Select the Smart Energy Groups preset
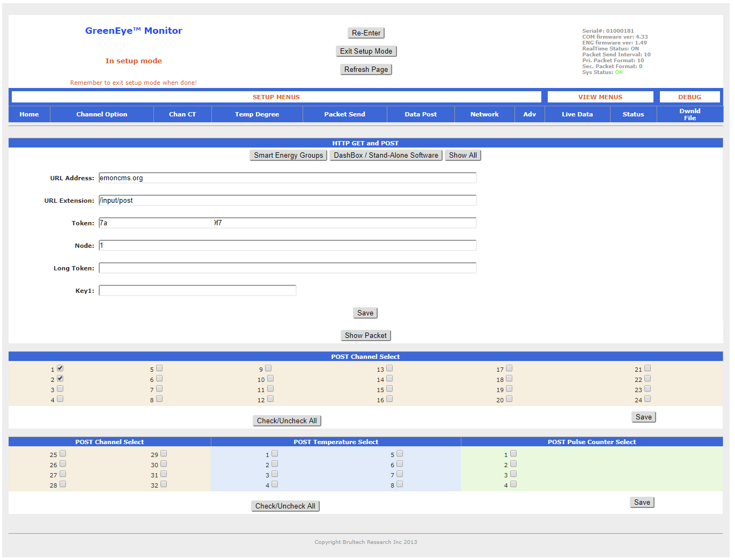The height and width of the screenshot is (560, 735). click(x=288, y=156)
